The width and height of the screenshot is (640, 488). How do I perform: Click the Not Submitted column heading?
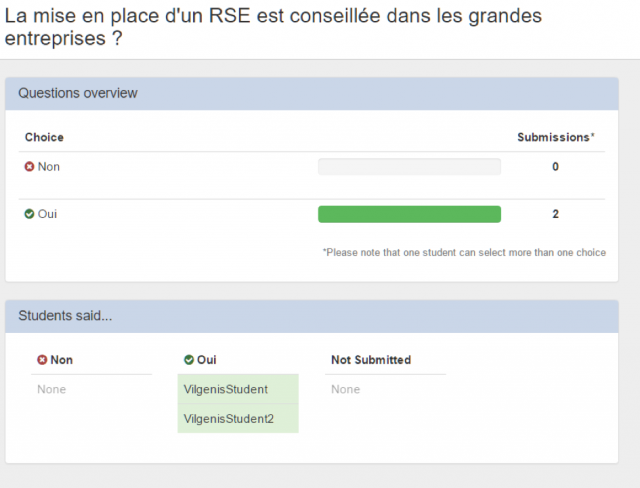(x=370, y=360)
